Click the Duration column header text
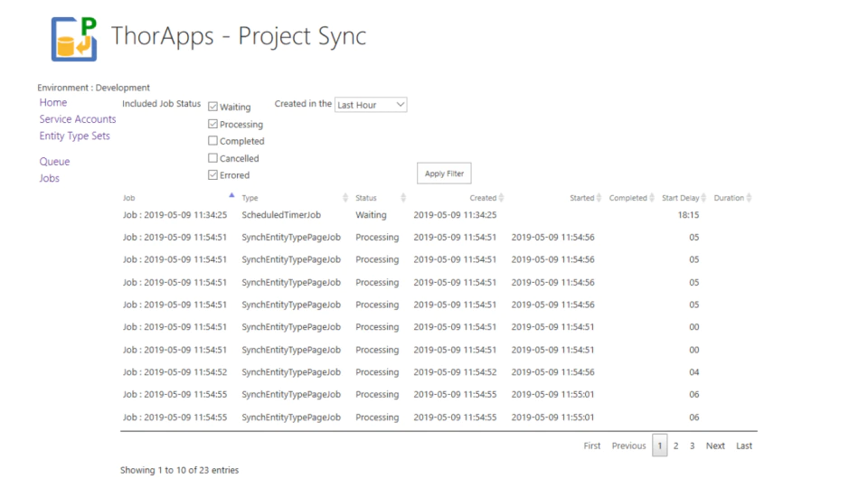This screenshot has height=488, width=868. click(x=729, y=198)
